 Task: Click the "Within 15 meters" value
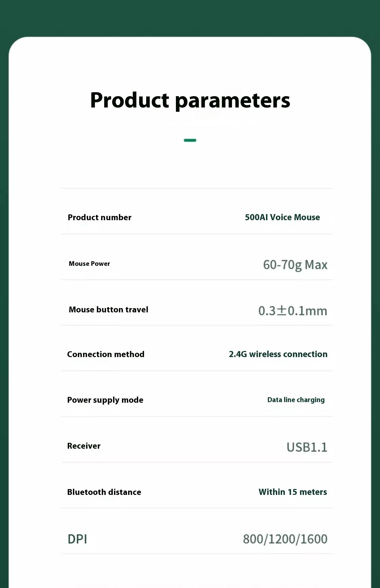point(293,492)
